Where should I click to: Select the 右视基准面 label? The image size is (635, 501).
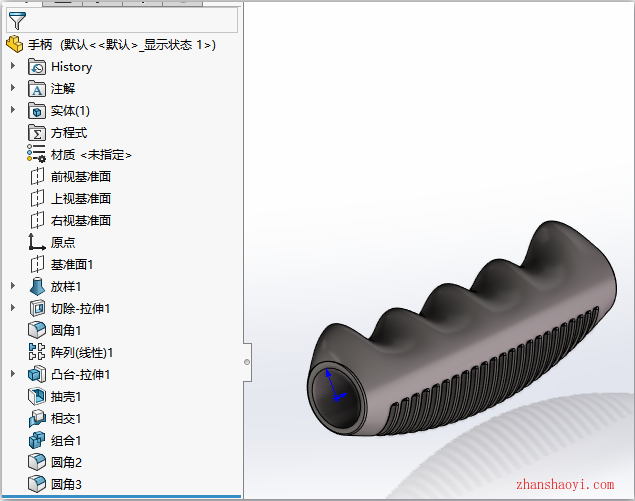tap(81, 220)
